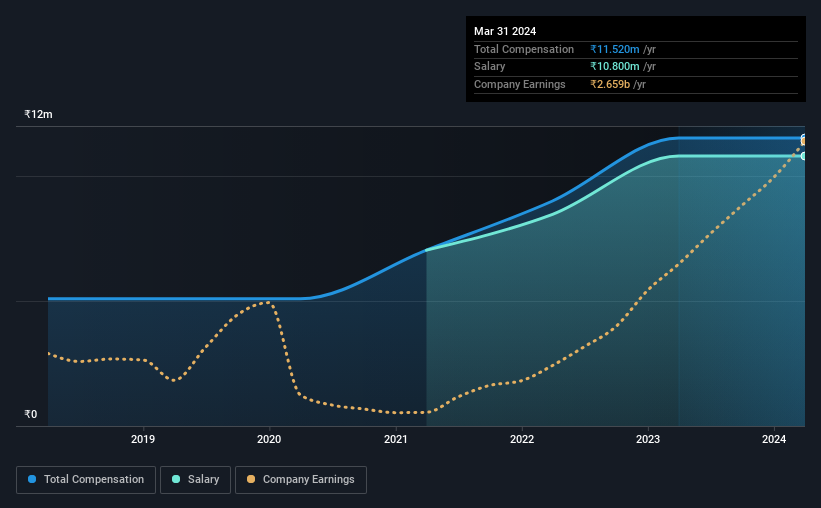Viewport: 821px width, 508px height.
Task: Click the teal Salary legend dot
Action: pyautogui.click(x=176, y=479)
